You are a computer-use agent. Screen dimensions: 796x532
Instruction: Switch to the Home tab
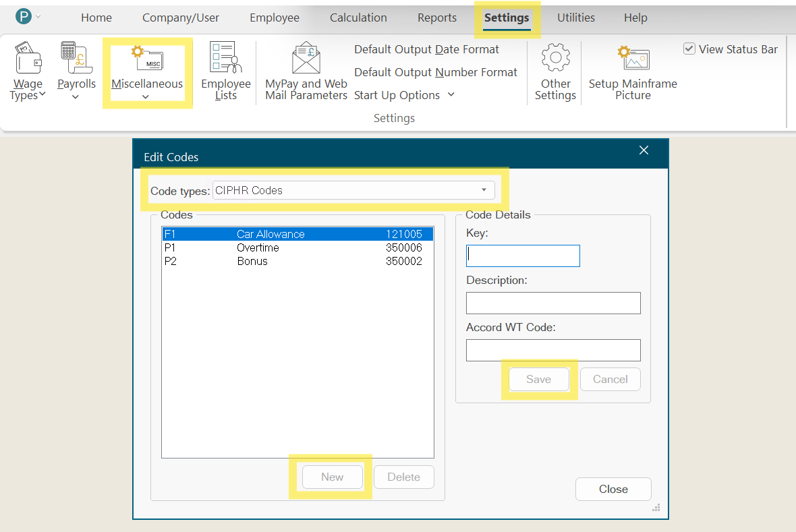tap(96, 18)
